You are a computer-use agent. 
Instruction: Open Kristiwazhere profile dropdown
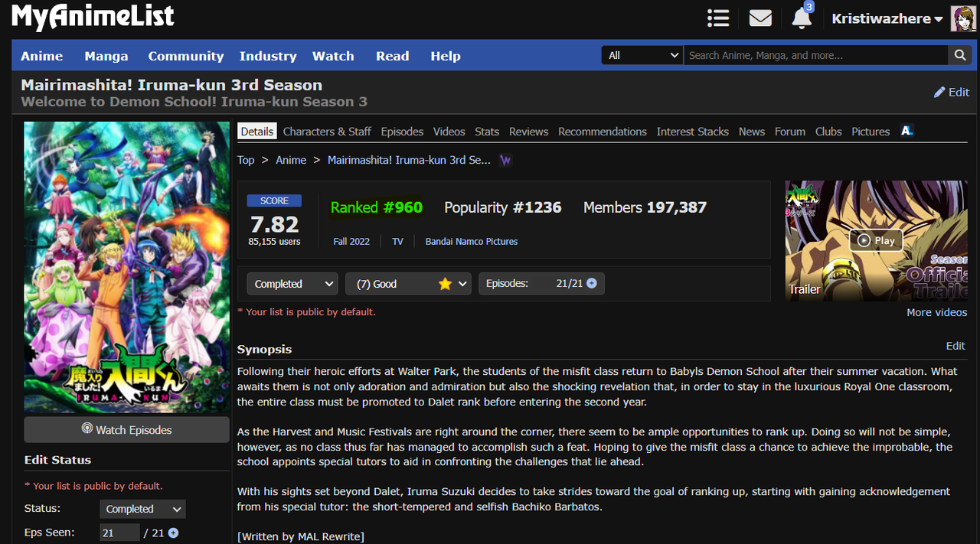[x=887, y=18]
